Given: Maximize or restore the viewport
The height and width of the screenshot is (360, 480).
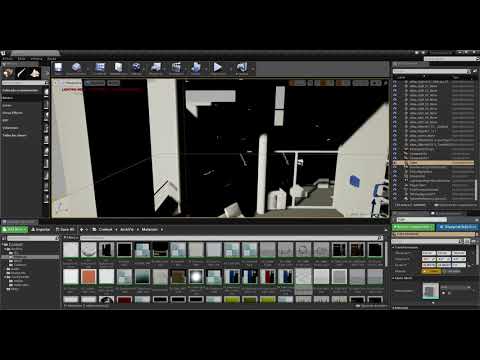Looking at the screenshot, I should coord(385,83).
